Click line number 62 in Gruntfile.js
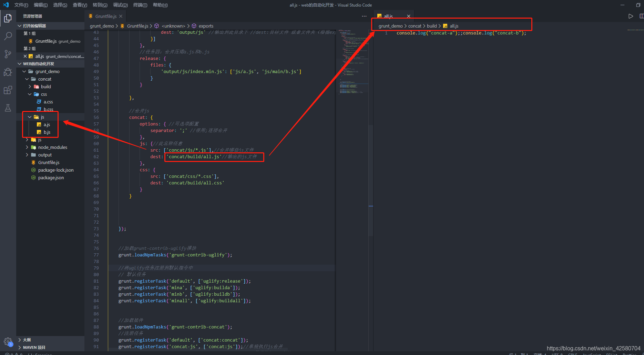This screenshot has height=355, width=644. [96, 156]
